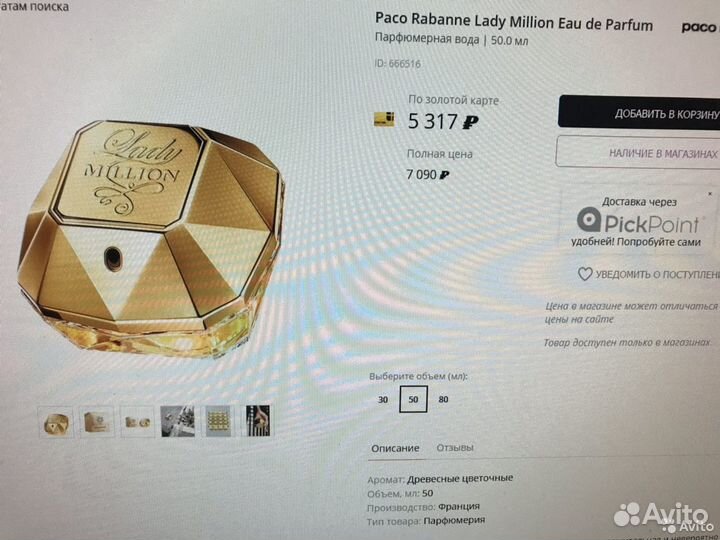
Task: Open fourth gray photo thumbnail
Action: 178,421
